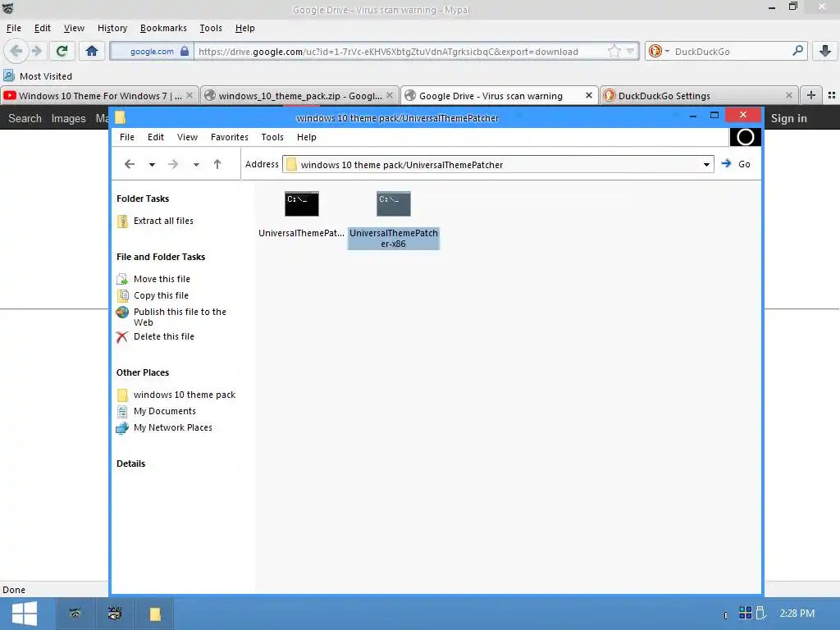Click Delete this file task
Image resolution: width=840 pixels, height=630 pixels.
click(x=155, y=336)
